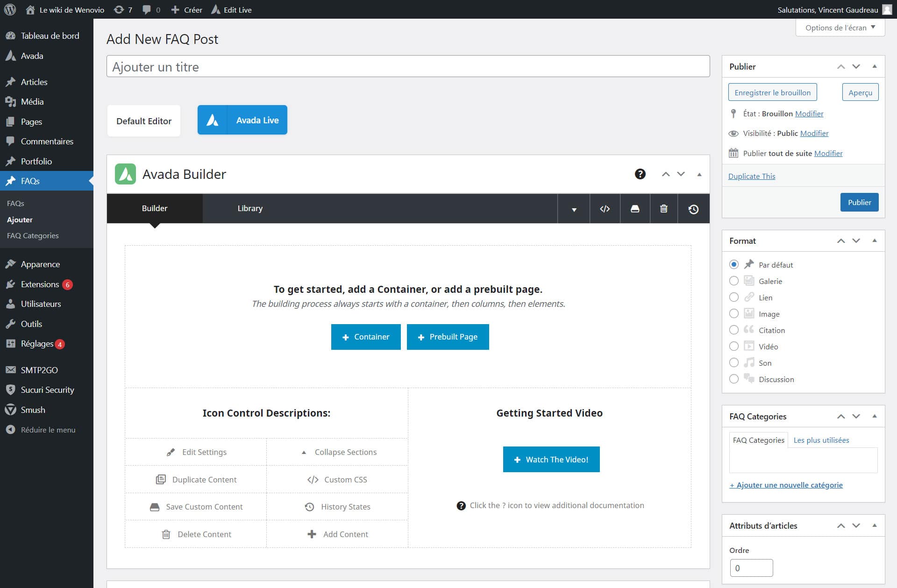
Task: Move Format panel up arrow
Action: pyautogui.click(x=841, y=241)
